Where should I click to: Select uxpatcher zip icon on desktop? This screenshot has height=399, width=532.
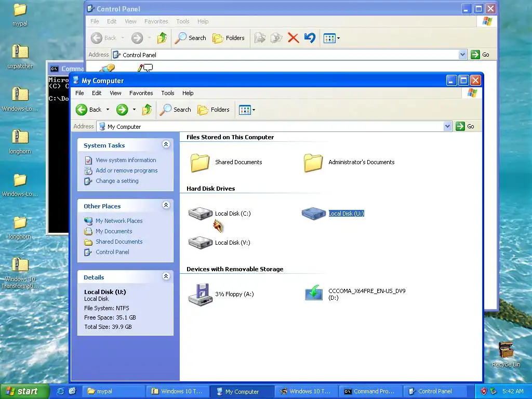click(x=20, y=57)
